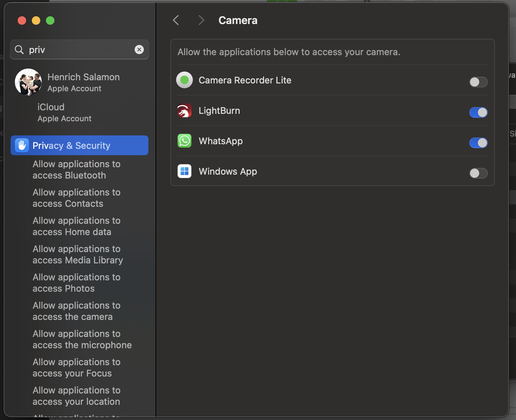Click the LightBurn label
The width and height of the screenshot is (516, 420).
pos(219,111)
